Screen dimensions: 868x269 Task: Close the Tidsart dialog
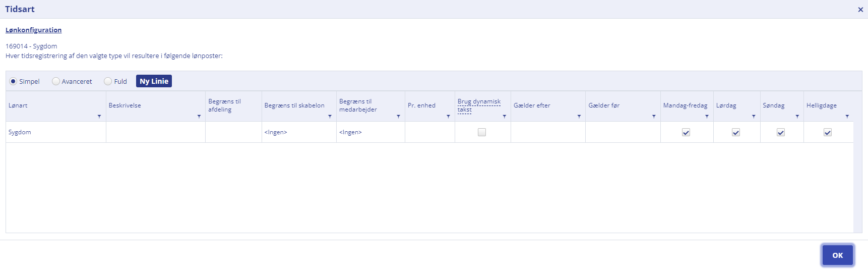click(860, 10)
